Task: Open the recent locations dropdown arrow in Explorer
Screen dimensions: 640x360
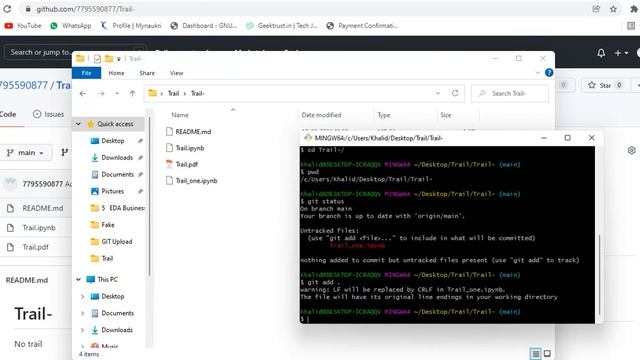Action: 117,93
